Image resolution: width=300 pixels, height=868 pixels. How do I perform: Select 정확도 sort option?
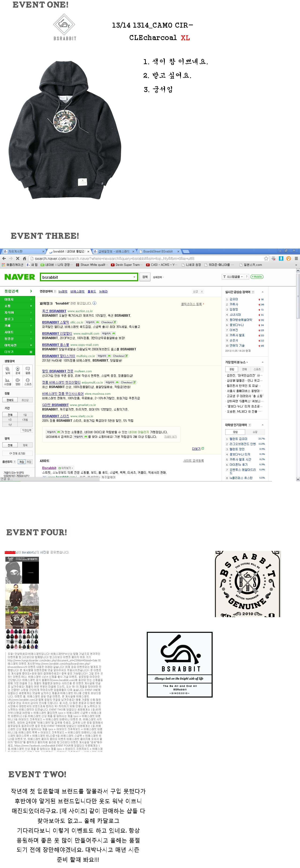pos(10,400)
